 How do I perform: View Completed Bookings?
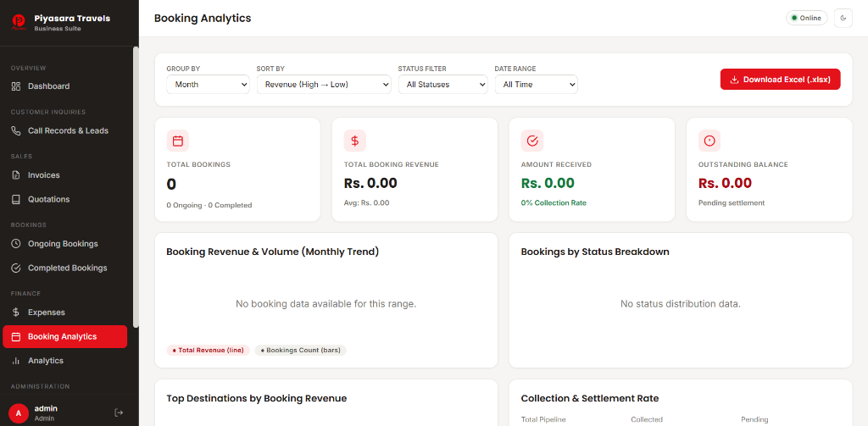(x=64, y=268)
